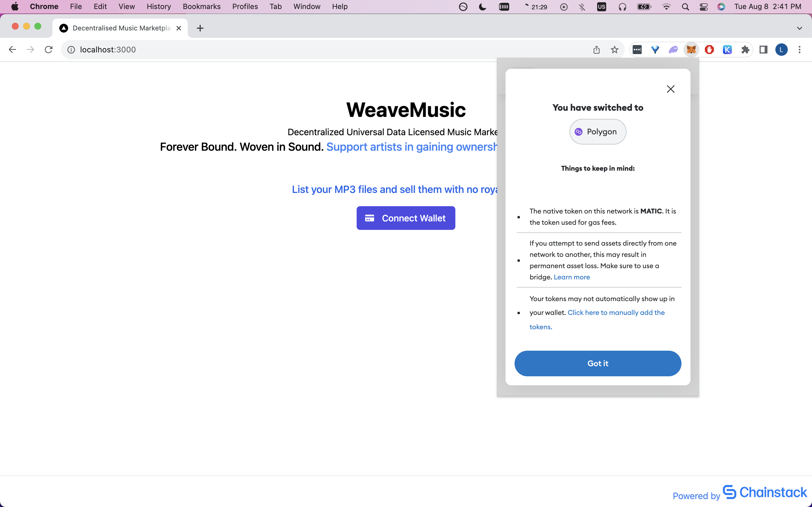Reload the localhost page
Image resolution: width=812 pixels, height=507 pixels.
[x=49, y=50]
